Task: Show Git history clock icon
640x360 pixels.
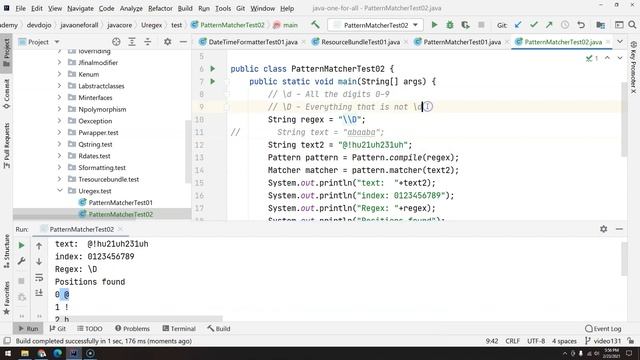Action: [565, 25]
